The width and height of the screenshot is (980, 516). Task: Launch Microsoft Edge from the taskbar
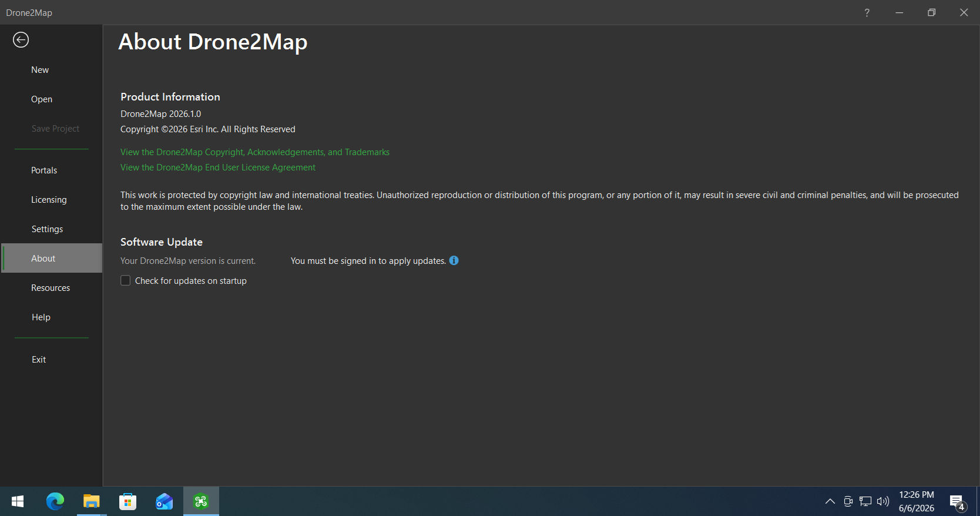[55, 501]
